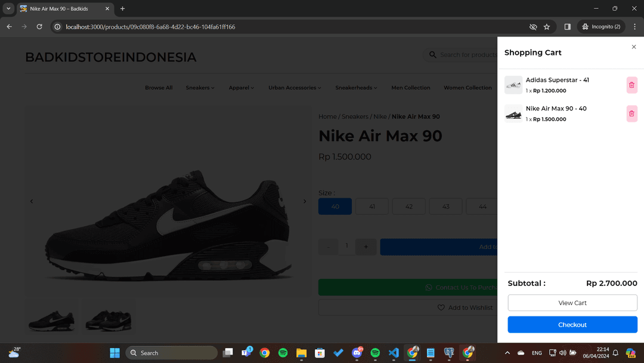The width and height of the screenshot is (644, 363).
Task: Open the Chrome three-dot menu
Action: (634, 27)
